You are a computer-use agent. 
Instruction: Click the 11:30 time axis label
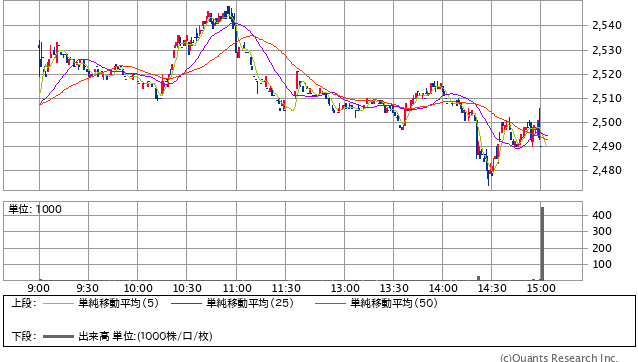point(286,288)
